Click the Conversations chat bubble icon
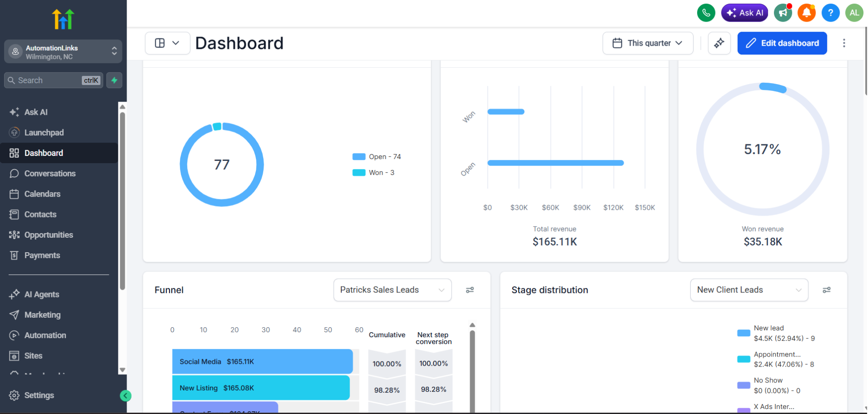 (x=14, y=174)
